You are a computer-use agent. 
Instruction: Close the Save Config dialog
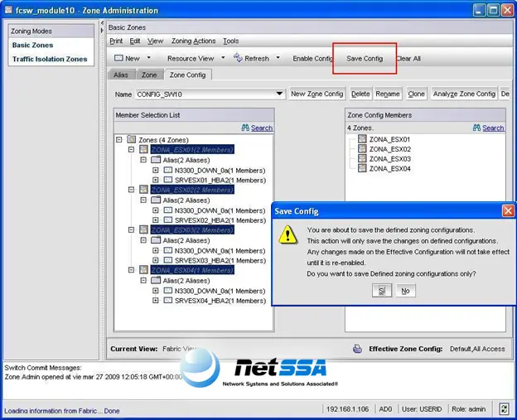coord(508,210)
